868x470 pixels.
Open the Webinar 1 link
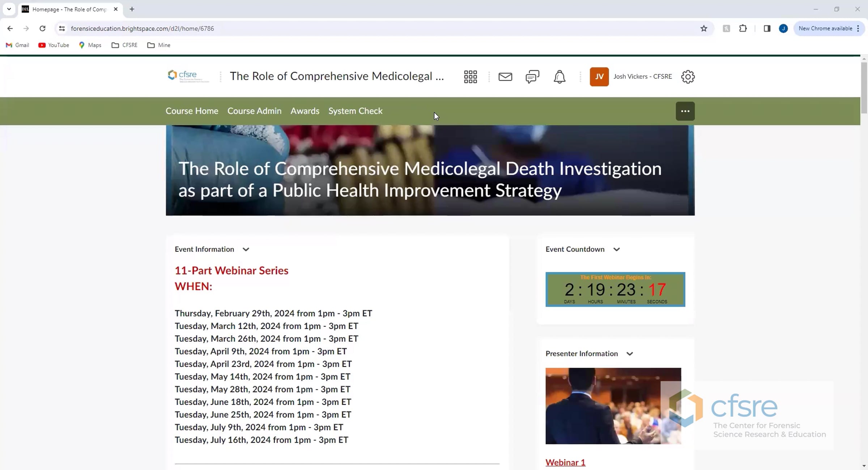565,462
